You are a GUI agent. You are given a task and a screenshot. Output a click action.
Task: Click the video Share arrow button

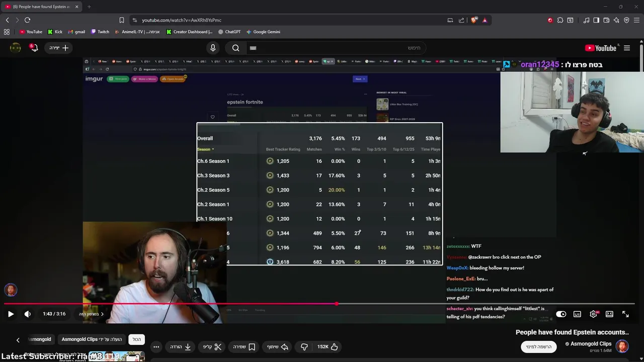pyautogui.click(x=277, y=346)
